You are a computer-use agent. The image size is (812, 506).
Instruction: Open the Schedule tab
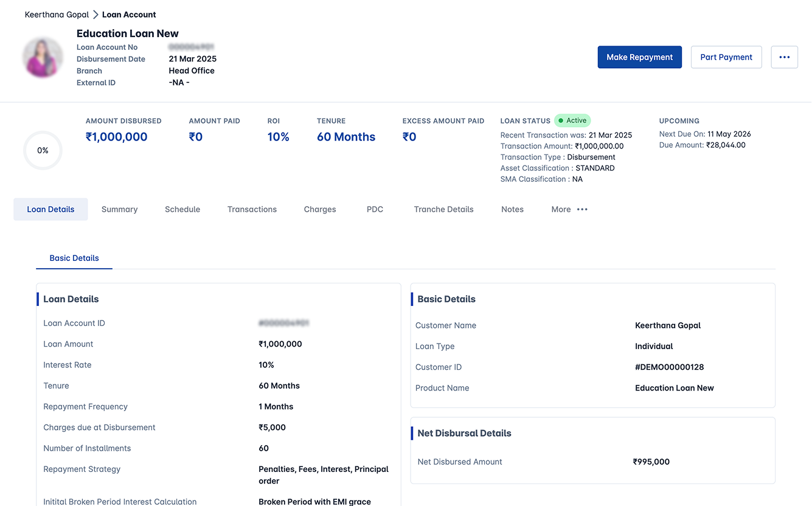182,209
